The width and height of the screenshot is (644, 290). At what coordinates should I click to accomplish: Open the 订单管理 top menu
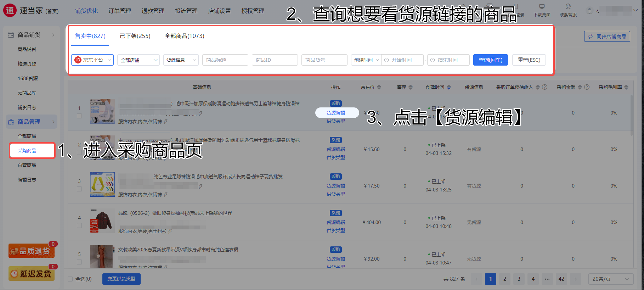point(120,11)
